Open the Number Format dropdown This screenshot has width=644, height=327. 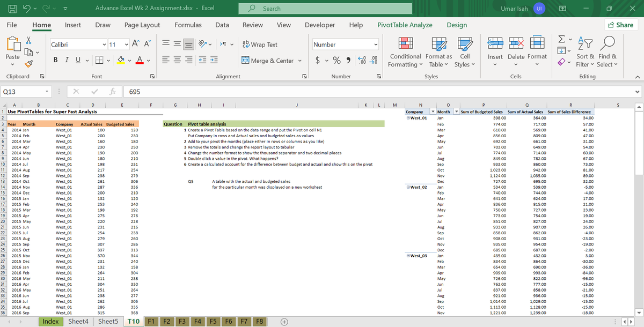(x=345, y=43)
